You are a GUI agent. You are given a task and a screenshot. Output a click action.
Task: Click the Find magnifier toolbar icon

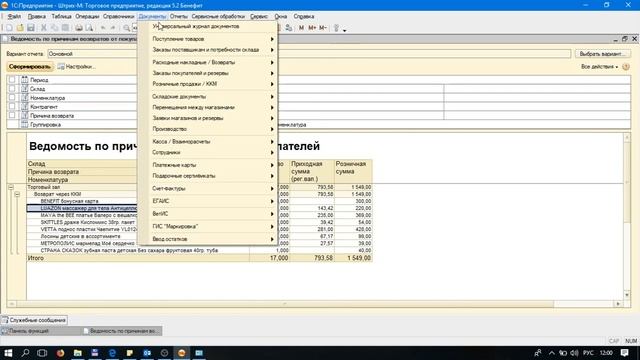pos(127,28)
